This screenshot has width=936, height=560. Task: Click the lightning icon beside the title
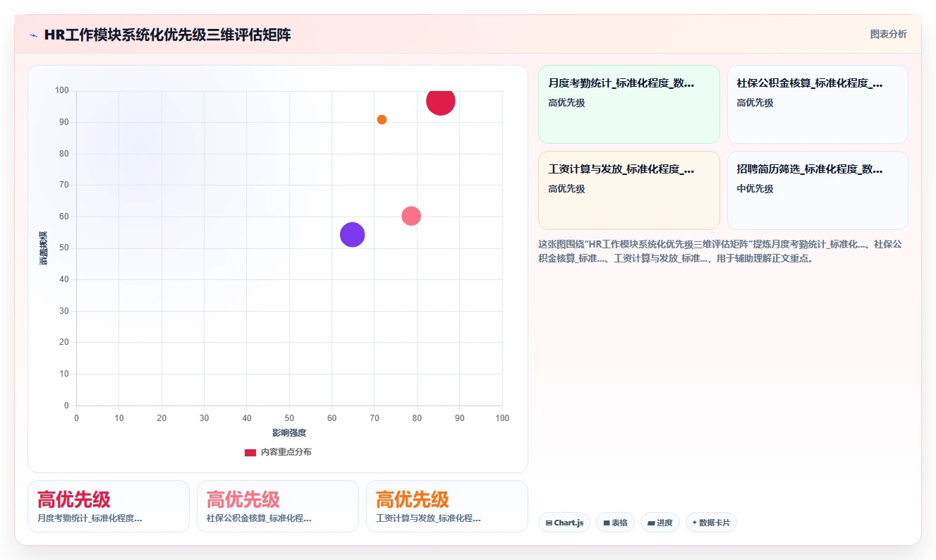[33, 35]
